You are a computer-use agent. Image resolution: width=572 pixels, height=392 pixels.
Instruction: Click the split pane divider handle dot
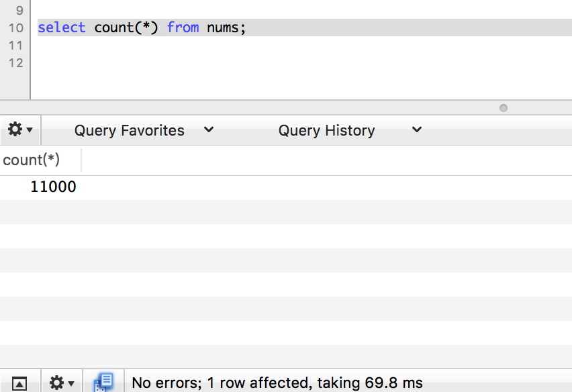(x=504, y=108)
